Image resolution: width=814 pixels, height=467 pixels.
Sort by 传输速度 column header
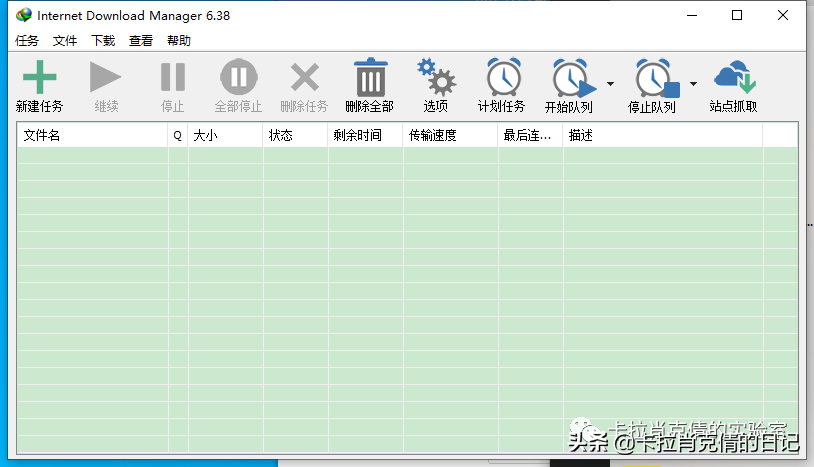[450, 135]
